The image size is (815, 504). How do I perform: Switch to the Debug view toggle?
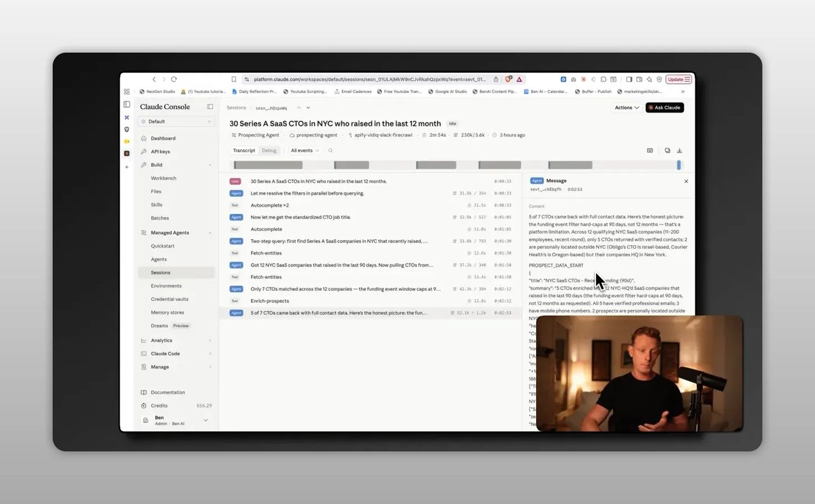(x=269, y=151)
